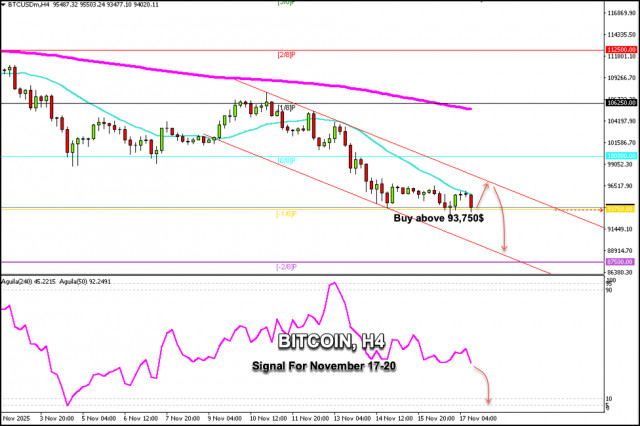The height and width of the screenshot is (426, 640).
Task: Click the black 106250.00 price tag
Action: (621, 103)
